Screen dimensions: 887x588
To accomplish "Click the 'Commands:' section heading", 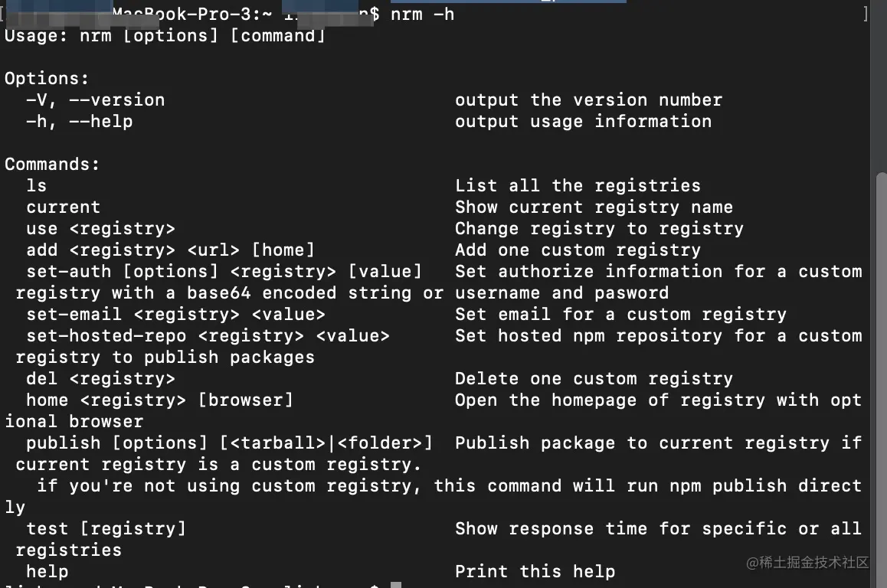I will pyautogui.click(x=52, y=165).
